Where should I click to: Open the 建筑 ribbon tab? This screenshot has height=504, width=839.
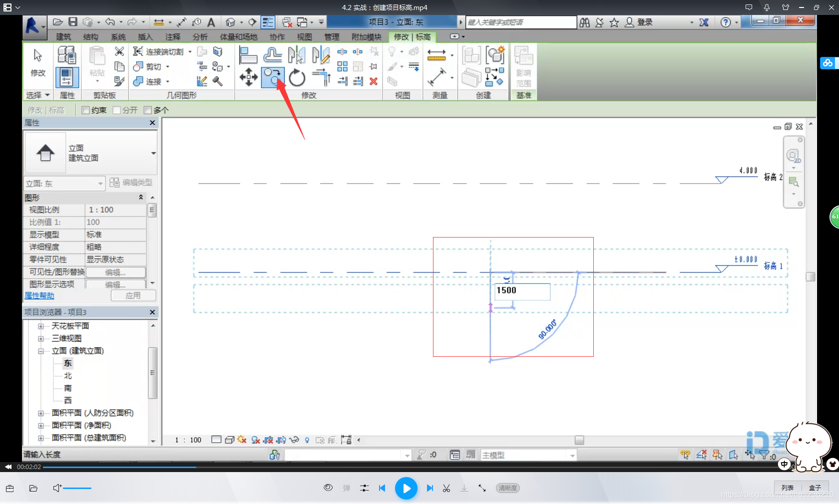tap(63, 37)
